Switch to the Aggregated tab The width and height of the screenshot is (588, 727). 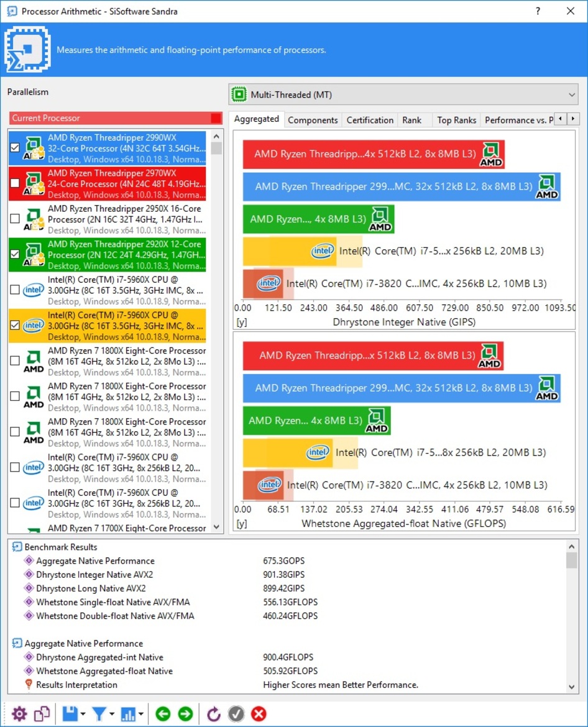[257, 119]
